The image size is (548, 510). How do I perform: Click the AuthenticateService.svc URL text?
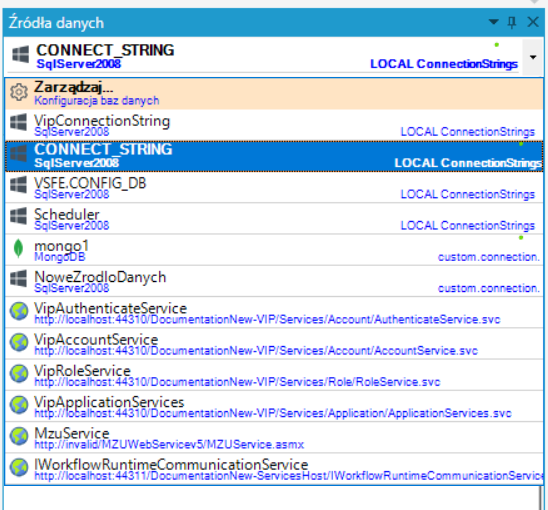click(x=267, y=319)
